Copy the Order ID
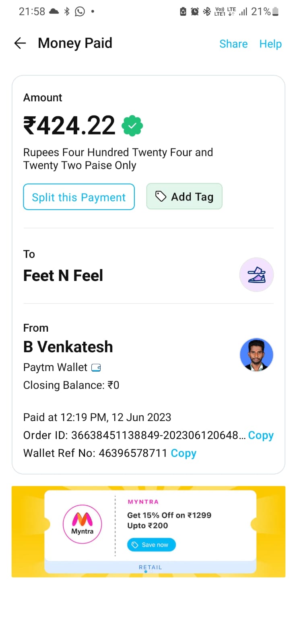The width and height of the screenshot is (297, 644). coord(261,436)
